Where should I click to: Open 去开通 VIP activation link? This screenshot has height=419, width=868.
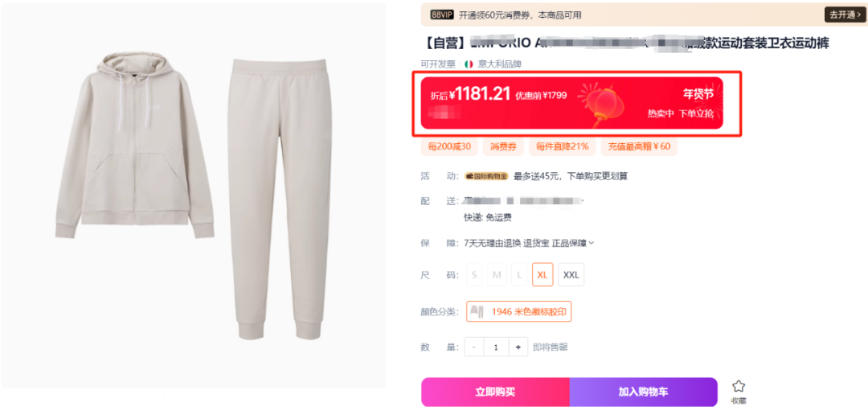coord(843,15)
